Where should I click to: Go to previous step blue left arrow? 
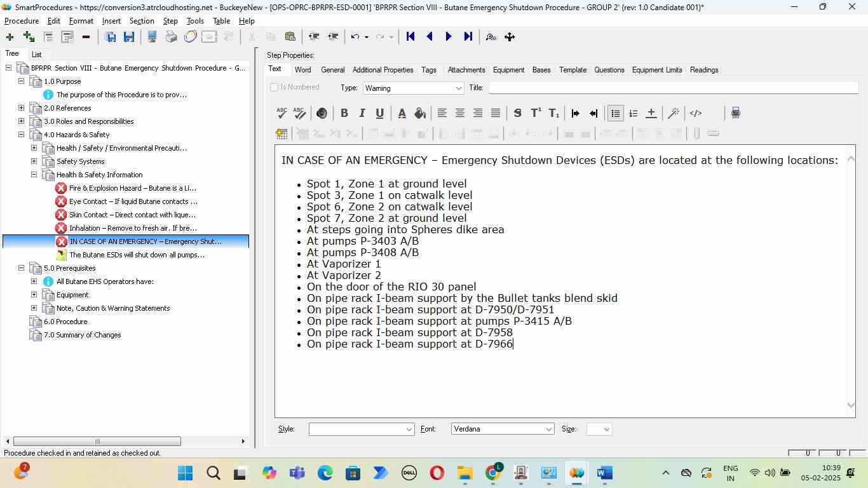(x=430, y=37)
